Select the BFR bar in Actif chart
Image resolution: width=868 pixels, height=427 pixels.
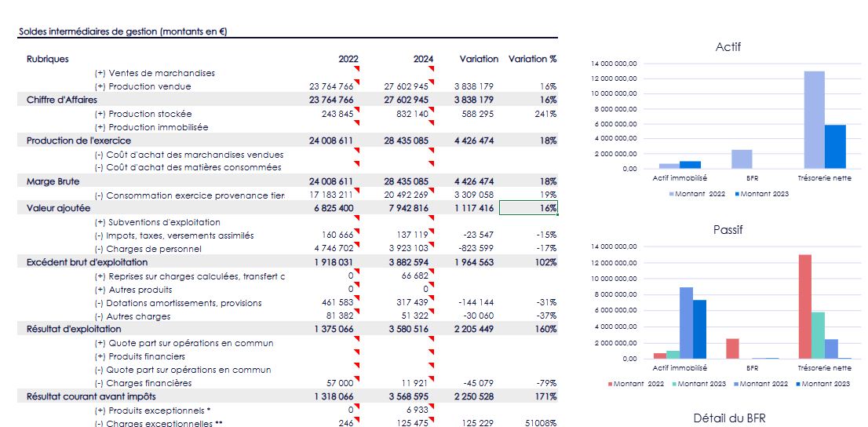pyautogui.click(x=742, y=159)
